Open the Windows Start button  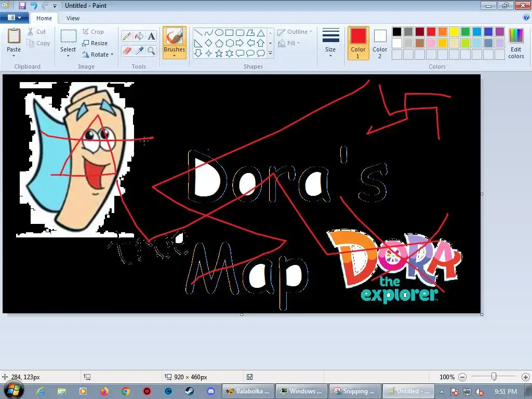click(x=12, y=390)
